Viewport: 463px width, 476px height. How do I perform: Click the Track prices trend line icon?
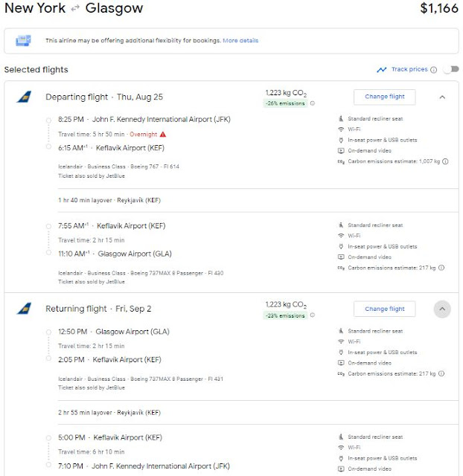coord(382,70)
